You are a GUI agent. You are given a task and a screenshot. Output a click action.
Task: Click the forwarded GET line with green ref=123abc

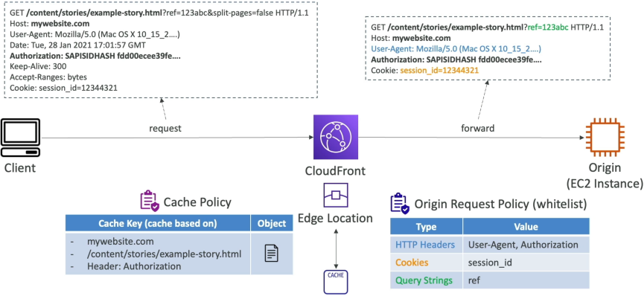tap(487, 27)
